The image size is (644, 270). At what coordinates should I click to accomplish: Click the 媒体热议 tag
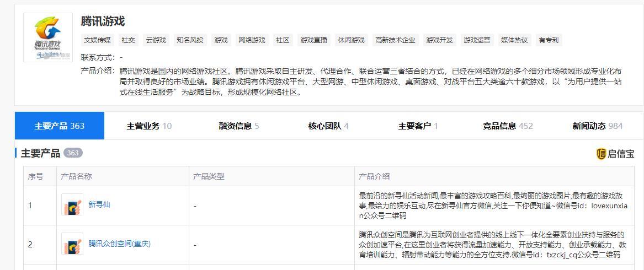[x=514, y=40]
